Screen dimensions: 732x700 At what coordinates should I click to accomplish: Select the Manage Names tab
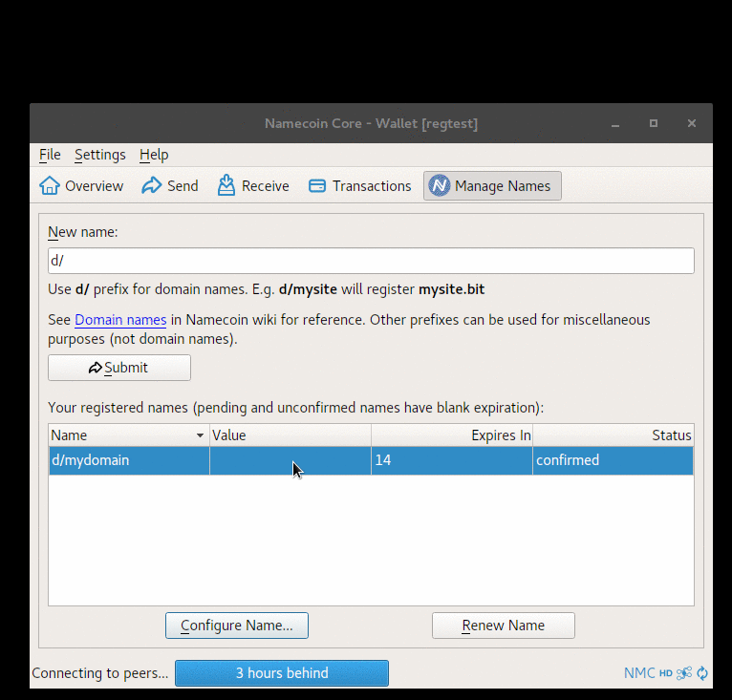(x=492, y=185)
